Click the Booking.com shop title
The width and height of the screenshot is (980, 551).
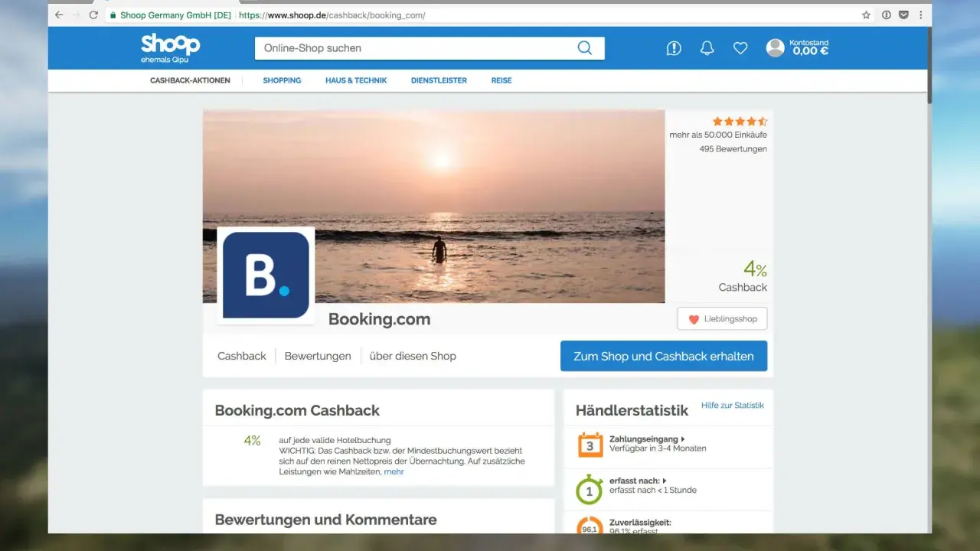[379, 319]
